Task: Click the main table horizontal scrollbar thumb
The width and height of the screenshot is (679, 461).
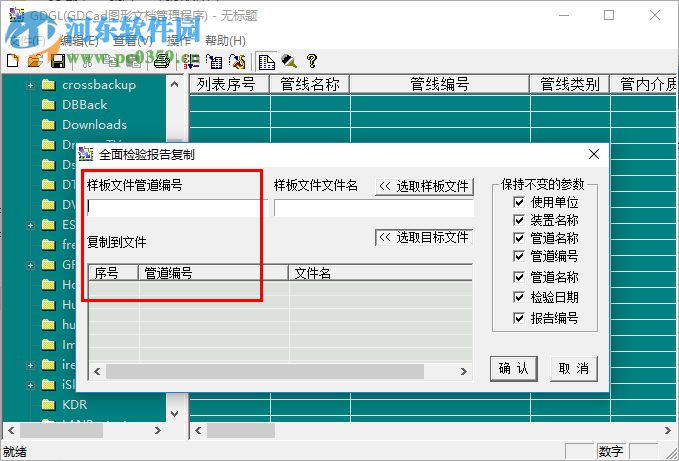Action: click(241, 430)
